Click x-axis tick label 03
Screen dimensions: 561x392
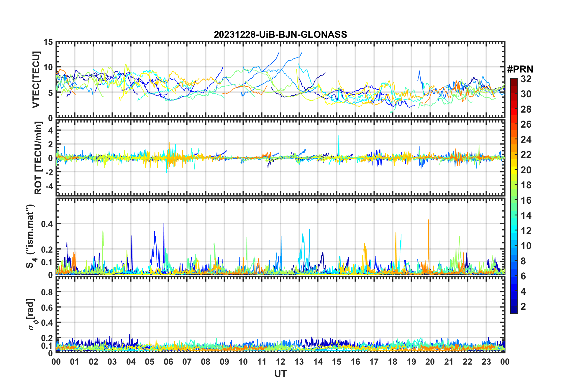coord(112,362)
